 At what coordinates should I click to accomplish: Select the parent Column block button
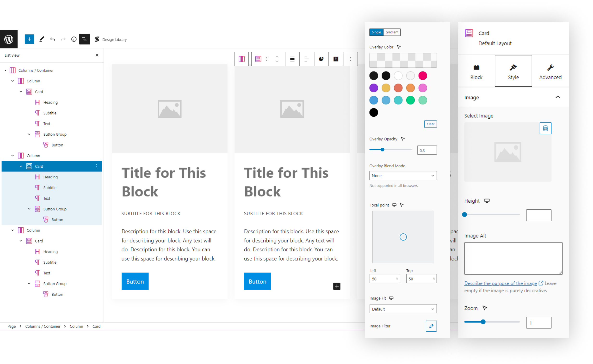[x=241, y=59]
